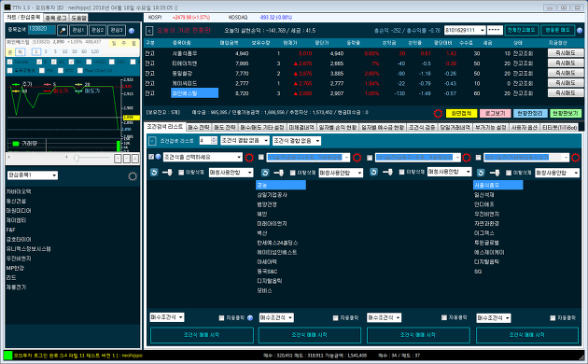Open the help icon beside first 자동종목 checkbox
Image resolution: width=588 pixels, height=364 pixels.
250,318
